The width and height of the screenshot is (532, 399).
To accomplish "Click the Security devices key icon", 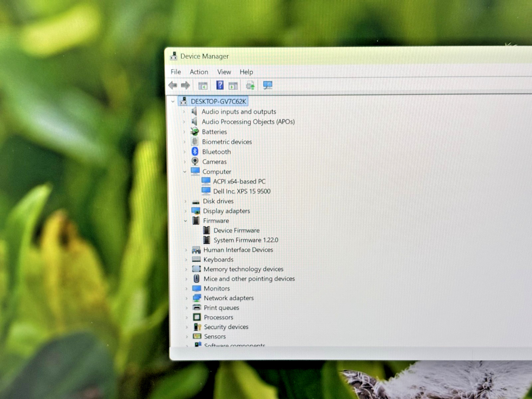I will [198, 327].
